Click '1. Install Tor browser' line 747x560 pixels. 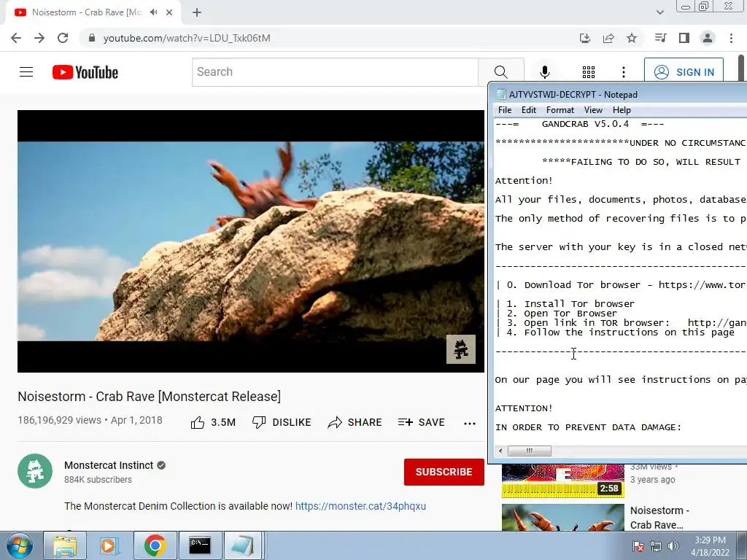point(570,304)
